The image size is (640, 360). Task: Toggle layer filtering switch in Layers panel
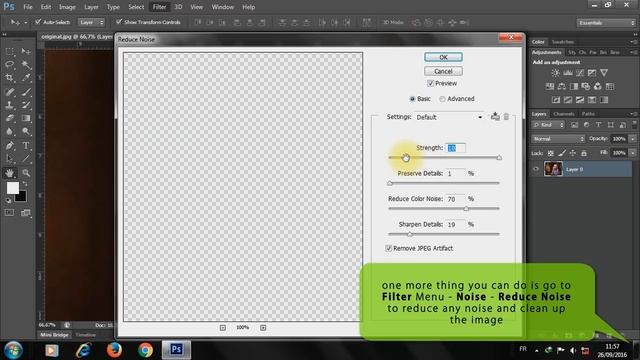(634, 124)
